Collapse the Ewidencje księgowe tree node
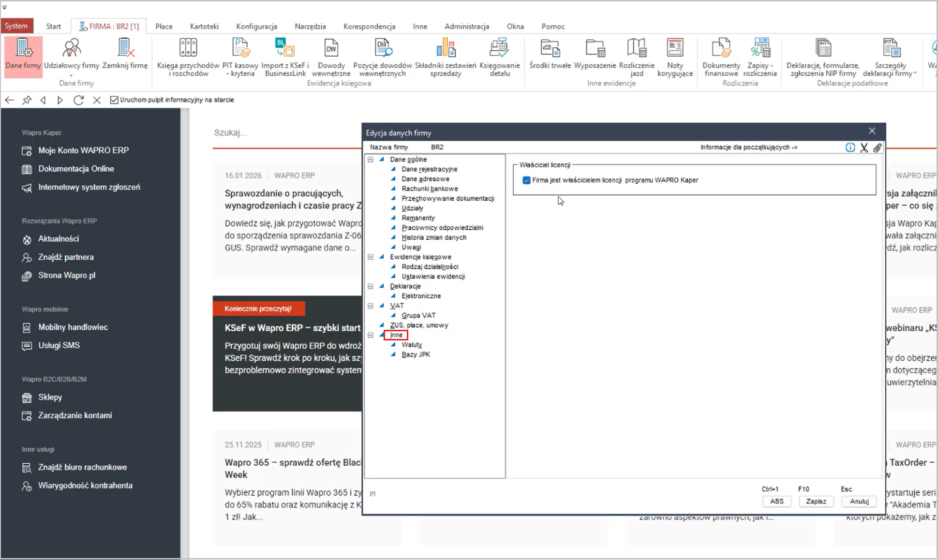 tap(371, 257)
